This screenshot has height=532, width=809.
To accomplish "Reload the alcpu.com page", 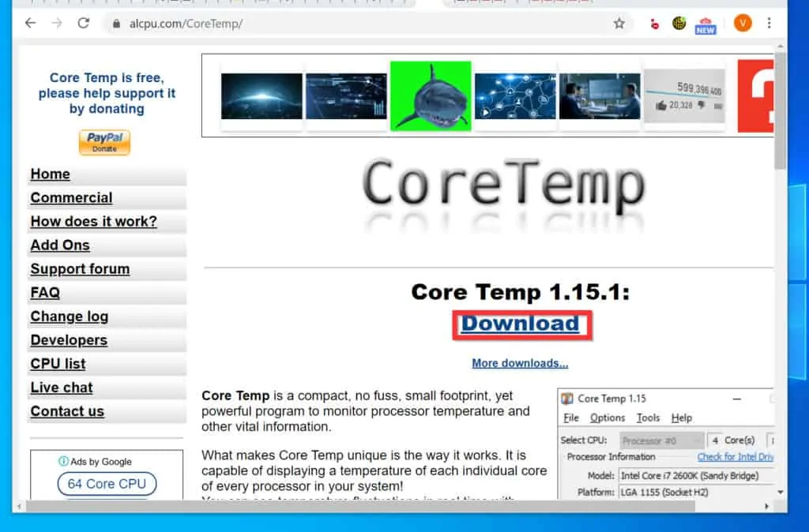I will point(84,24).
